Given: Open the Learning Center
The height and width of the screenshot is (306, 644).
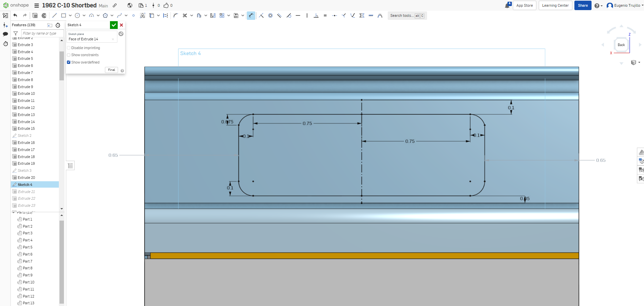Looking at the screenshot, I should tap(555, 5).
